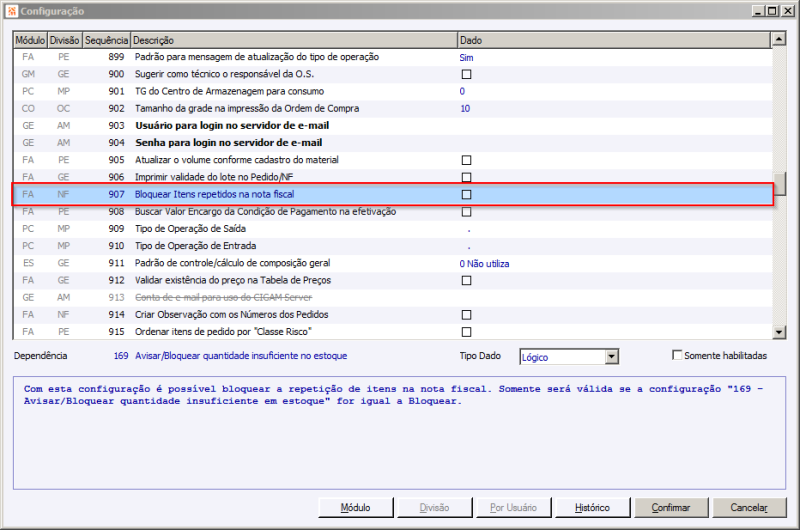800x530 pixels.
Task: Click the scrollbar down arrow
Action: [779, 332]
